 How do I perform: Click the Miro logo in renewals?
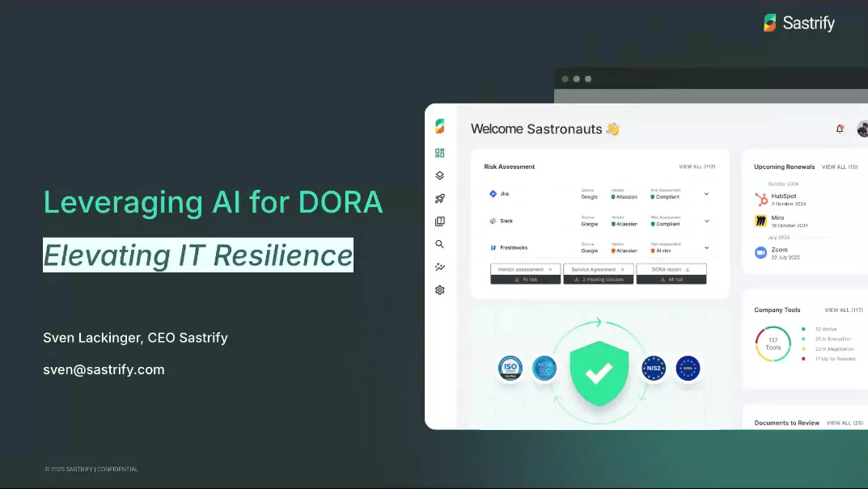tap(761, 221)
